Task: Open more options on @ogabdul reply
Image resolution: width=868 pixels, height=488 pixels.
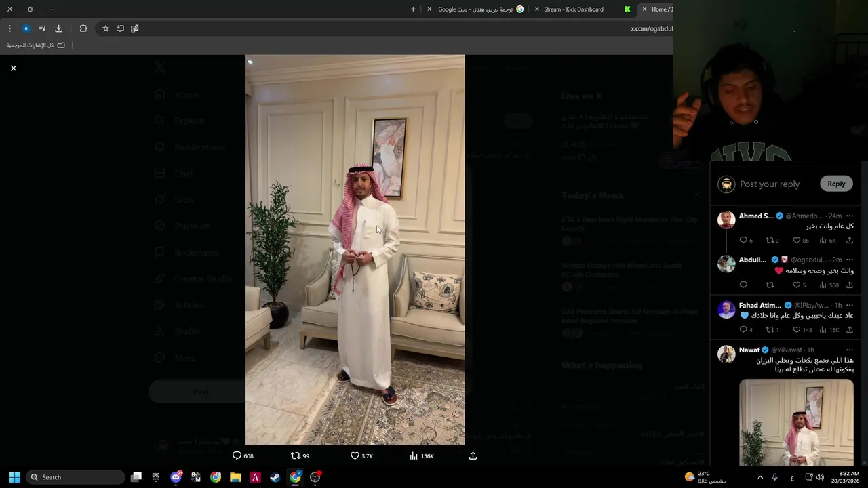Action: [849, 260]
